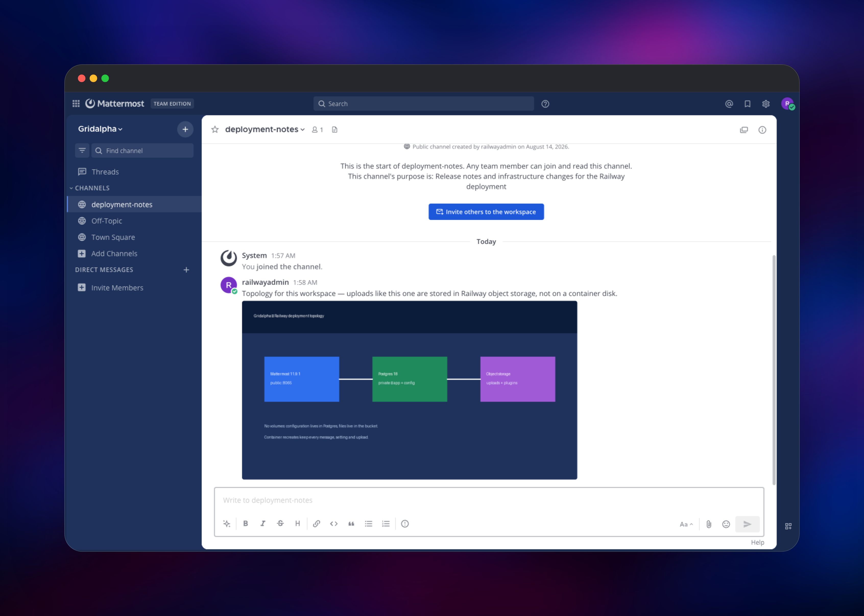Toggle the formatting toolbar with Aa
The image size is (864, 616).
pos(686,524)
